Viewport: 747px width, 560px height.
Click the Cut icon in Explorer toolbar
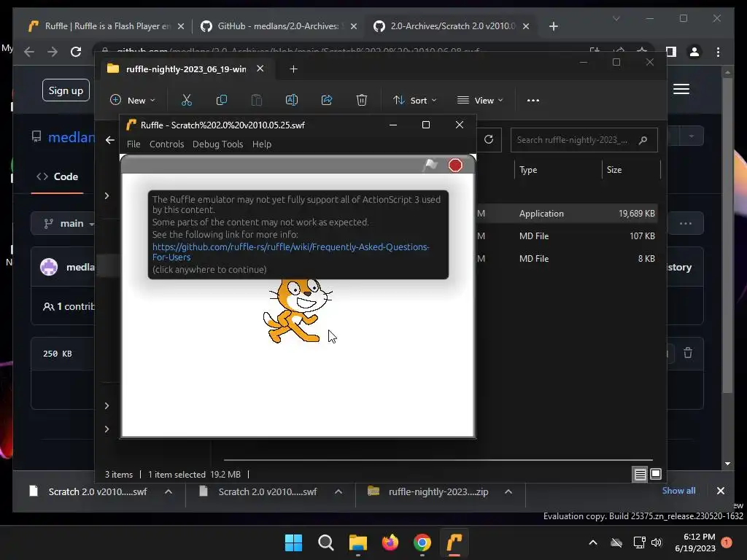click(186, 100)
